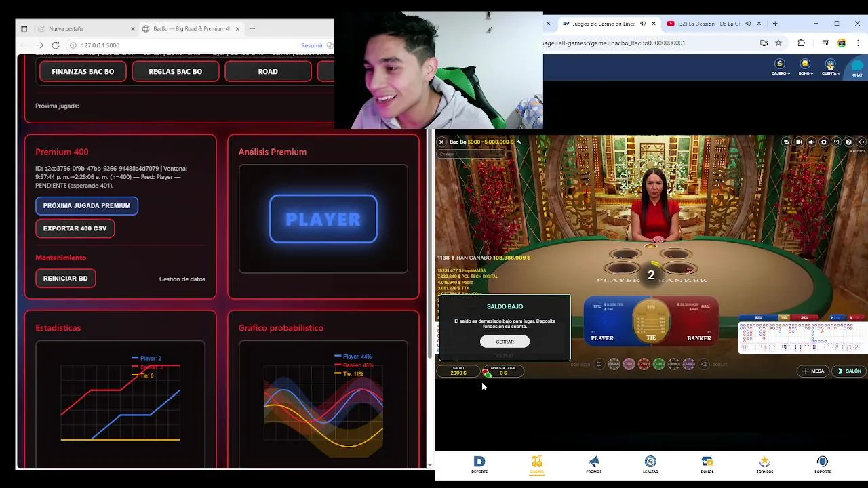Viewport: 868px width, 488px height.
Task: Click PRÓXIMA JUGADA PREMIUM button
Action: [87, 205]
